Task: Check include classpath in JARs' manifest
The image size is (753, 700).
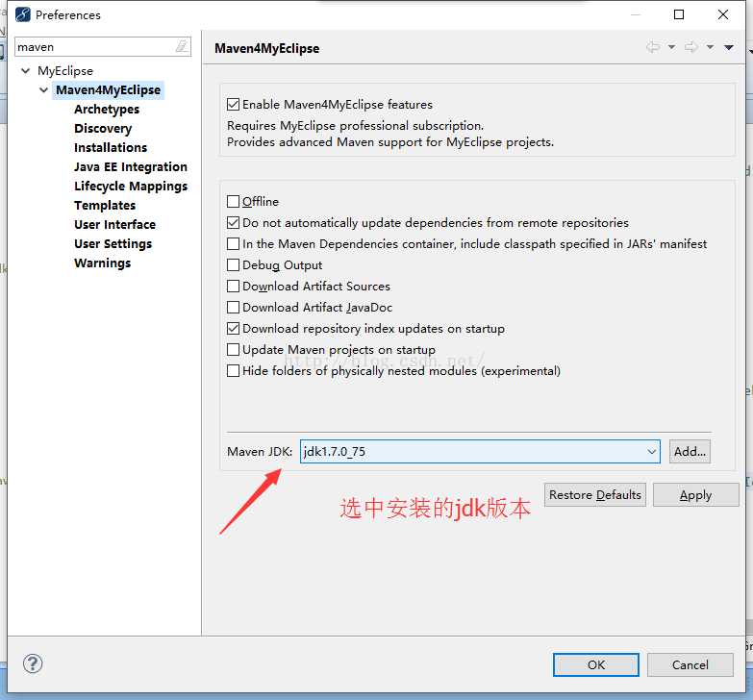Action: point(233,244)
